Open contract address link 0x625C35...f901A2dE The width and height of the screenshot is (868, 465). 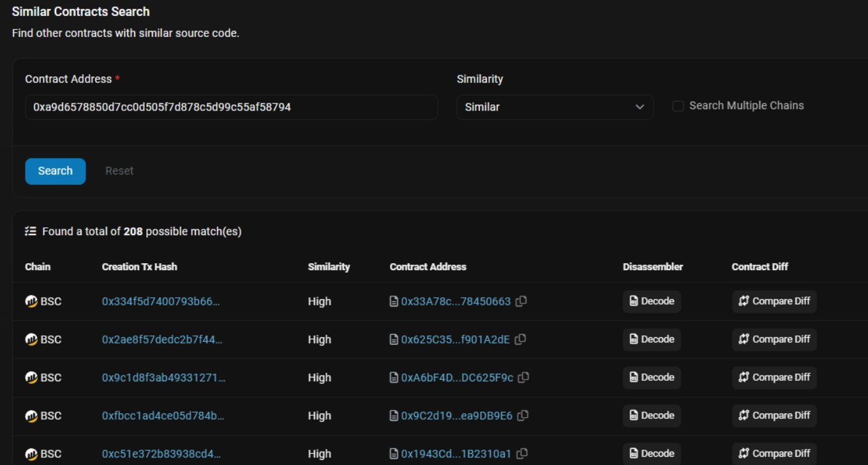[456, 339]
